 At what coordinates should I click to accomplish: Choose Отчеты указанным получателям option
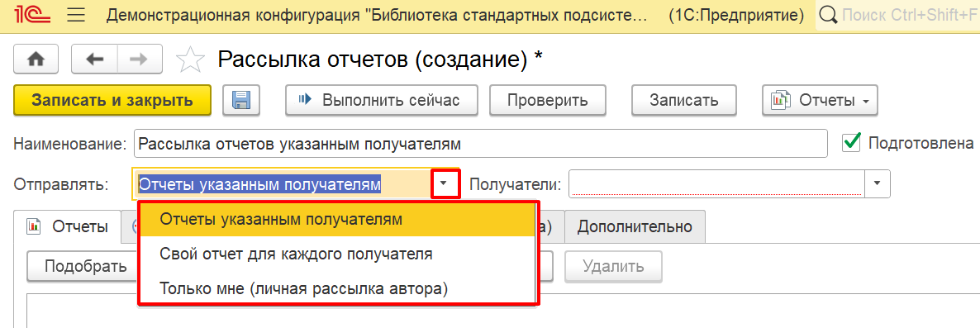(x=337, y=219)
